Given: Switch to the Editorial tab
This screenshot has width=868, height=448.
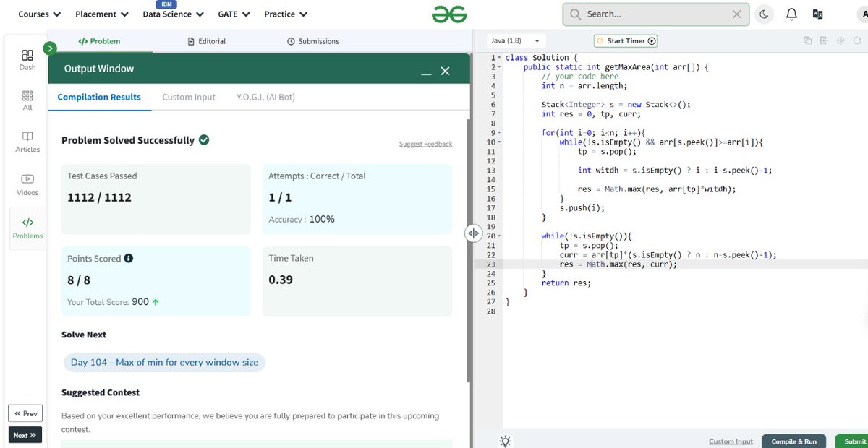Looking at the screenshot, I should click(x=206, y=41).
